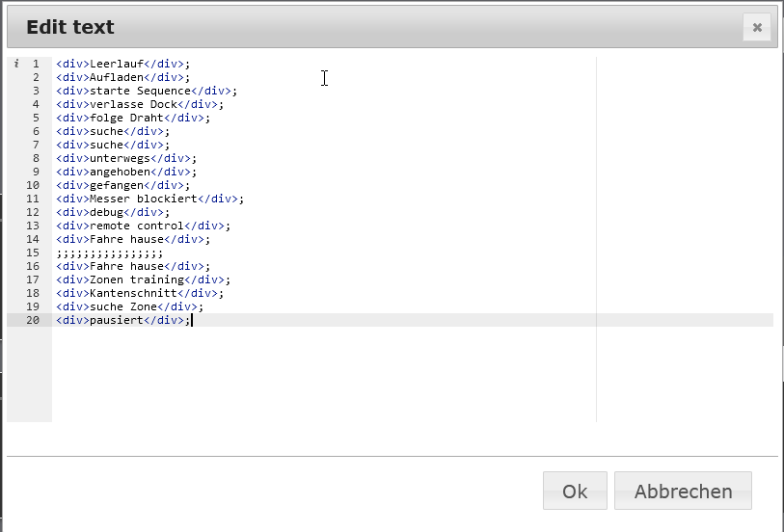This screenshot has width=784, height=532.
Task: Confirm the edit with Ok
Action: pyautogui.click(x=575, y=491)
